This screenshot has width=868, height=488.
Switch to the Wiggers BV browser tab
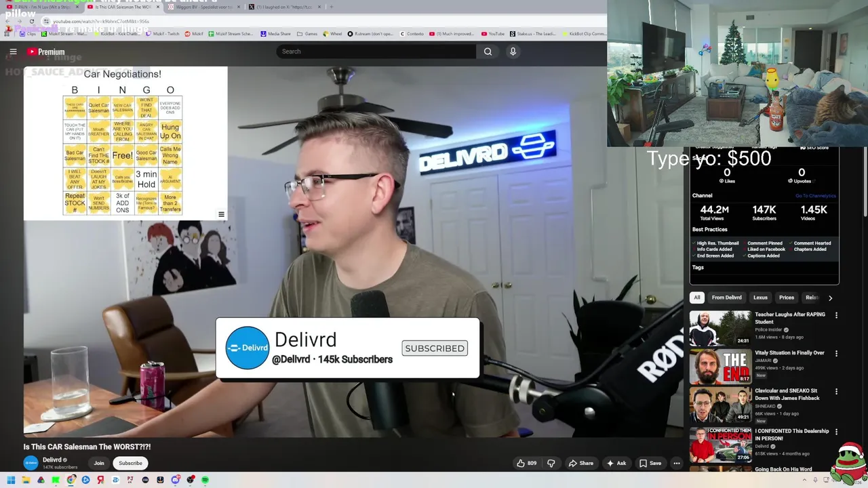(203, 7)
